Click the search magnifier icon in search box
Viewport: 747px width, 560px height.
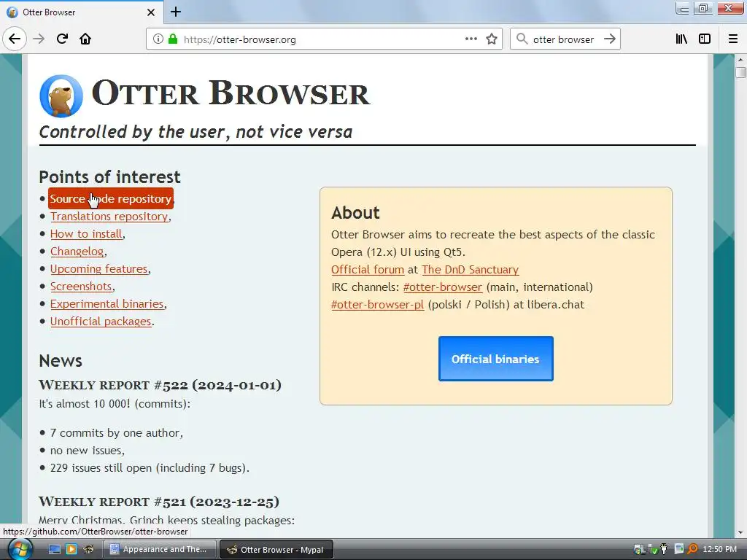point(522,39)
